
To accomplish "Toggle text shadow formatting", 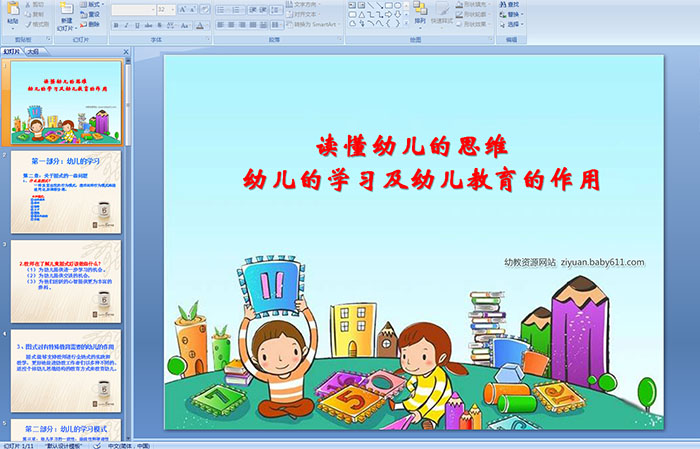I will click(x=159, y=26).
